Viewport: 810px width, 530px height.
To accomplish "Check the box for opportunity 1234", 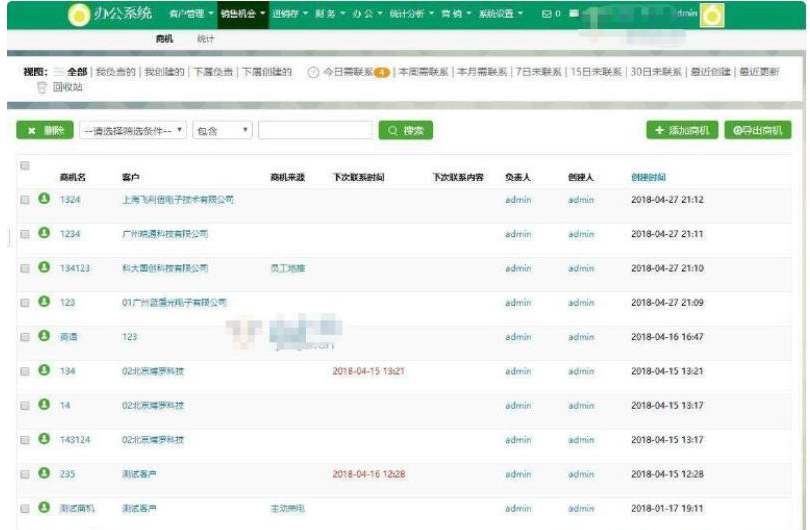I will point(25,234).
